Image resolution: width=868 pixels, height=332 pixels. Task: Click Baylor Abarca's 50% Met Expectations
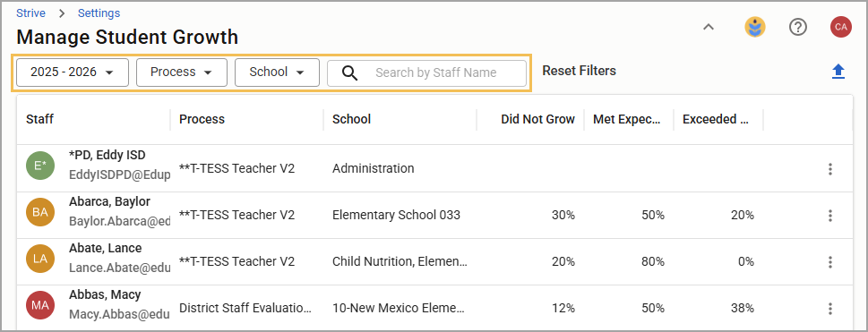653,215
